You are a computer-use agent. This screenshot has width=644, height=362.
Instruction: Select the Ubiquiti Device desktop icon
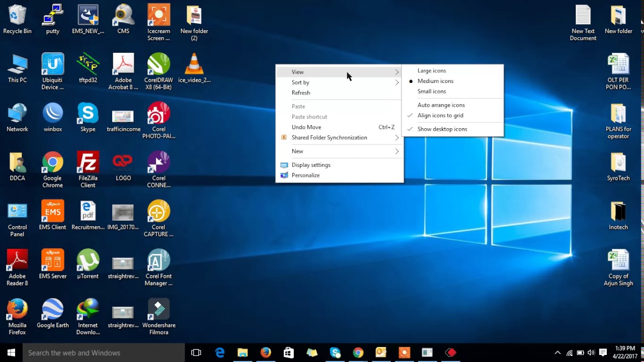click(x=53, y=72)
